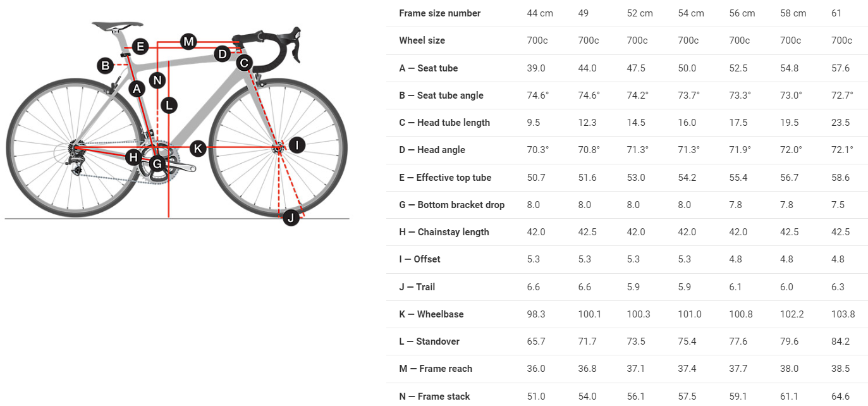Click the H chainstay marker
868x406 pixels.
point(133,157)
